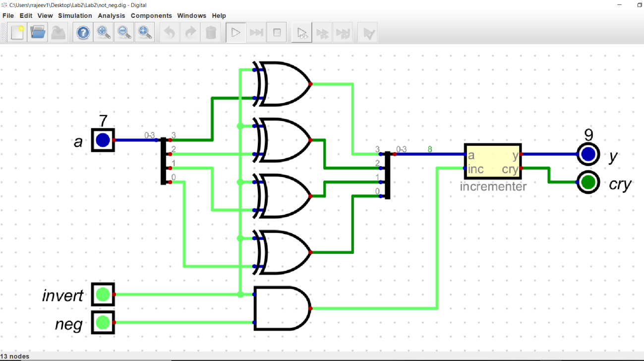Open the Simulation menu
This screenshot has height=361, width=644.
pos(75,15)
